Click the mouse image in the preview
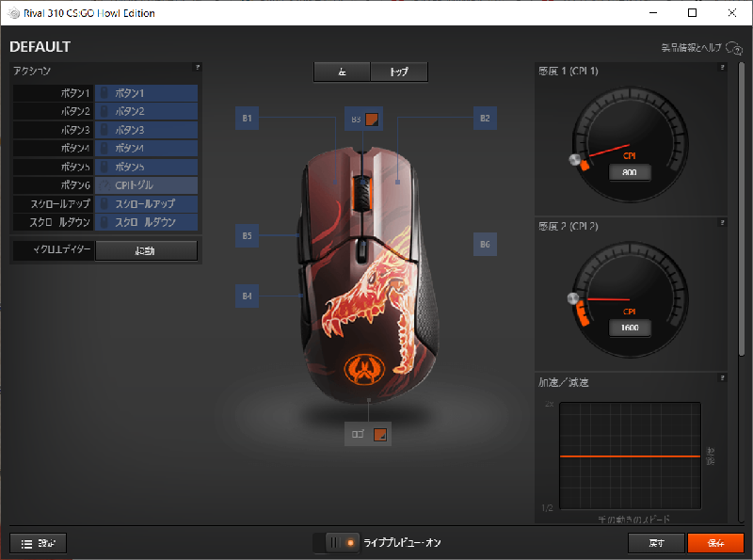 click(x=369, y=275)
